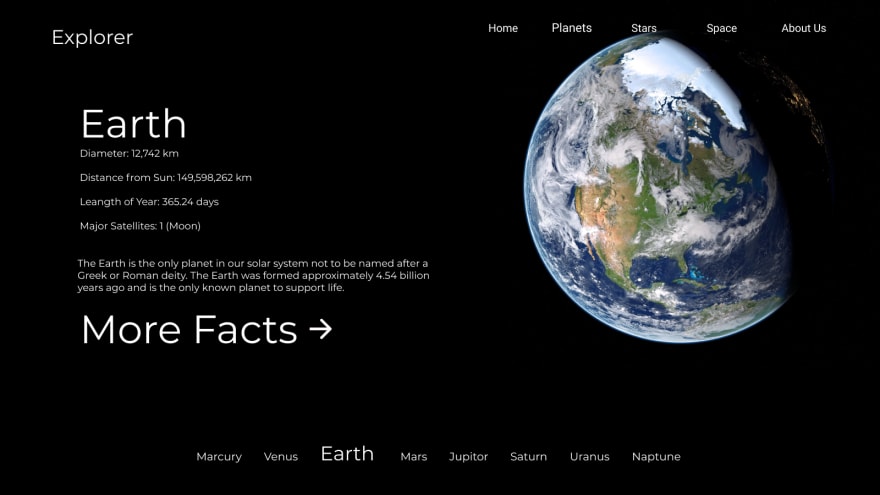Select Venus in the planet selector
This screenshot has width=880, height=495.
click(x=281, y=457)
